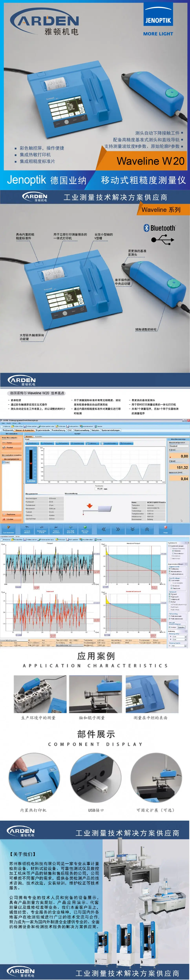Click the Z [mm] value 151,32
The image size is (190, 980).
click(179, 467)
